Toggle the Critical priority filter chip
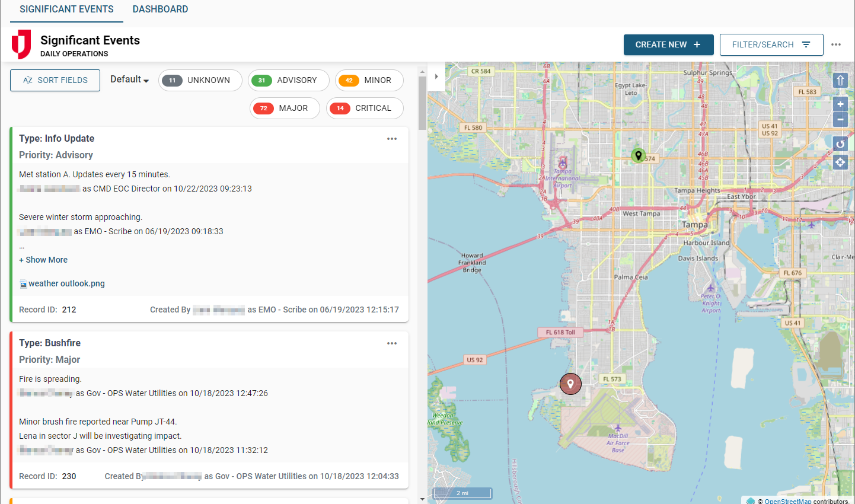 (365, 109)
